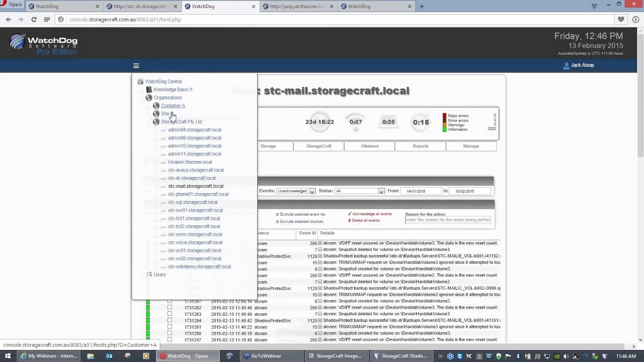Expand details for event row 1731282
The width and height of the screenshot is (644, 362).
point(320,307)
